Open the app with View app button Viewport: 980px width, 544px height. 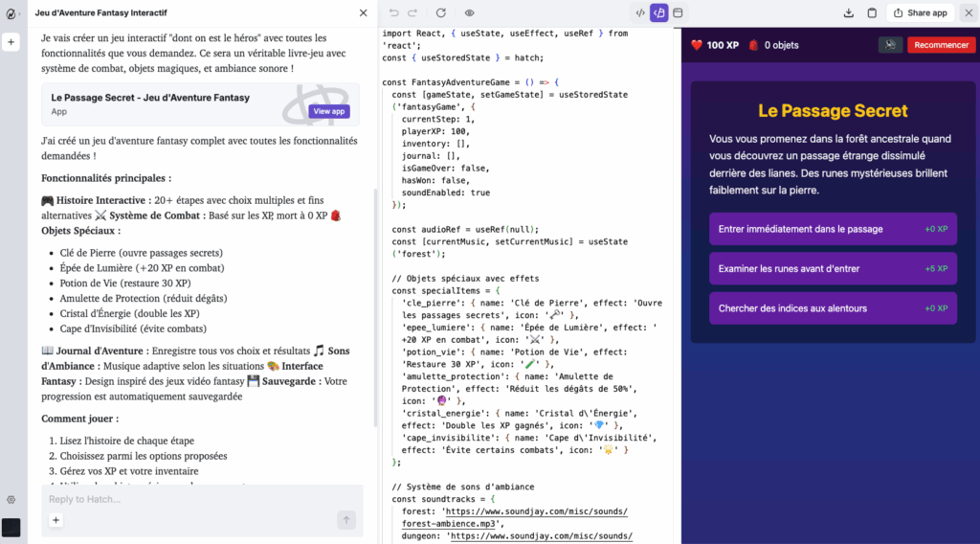(328, 111)
